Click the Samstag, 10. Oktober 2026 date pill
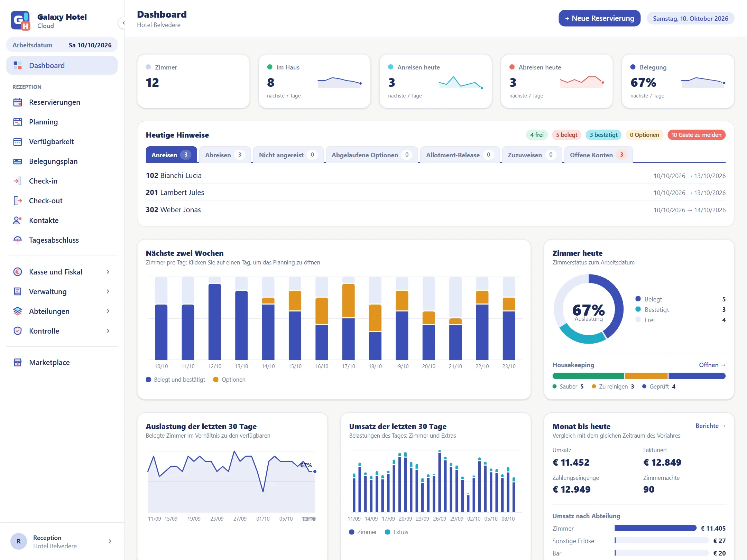The height and width of the screenshot is (560, 747). pyautogui.click(x=690, y=19)
